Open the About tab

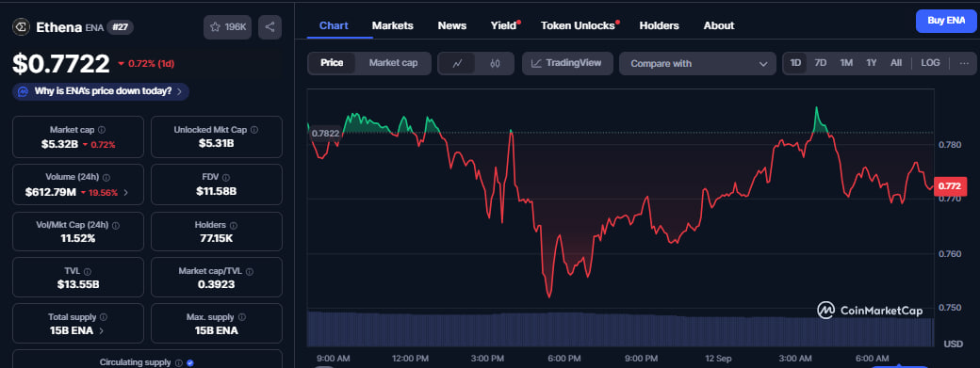pos(719,25)
